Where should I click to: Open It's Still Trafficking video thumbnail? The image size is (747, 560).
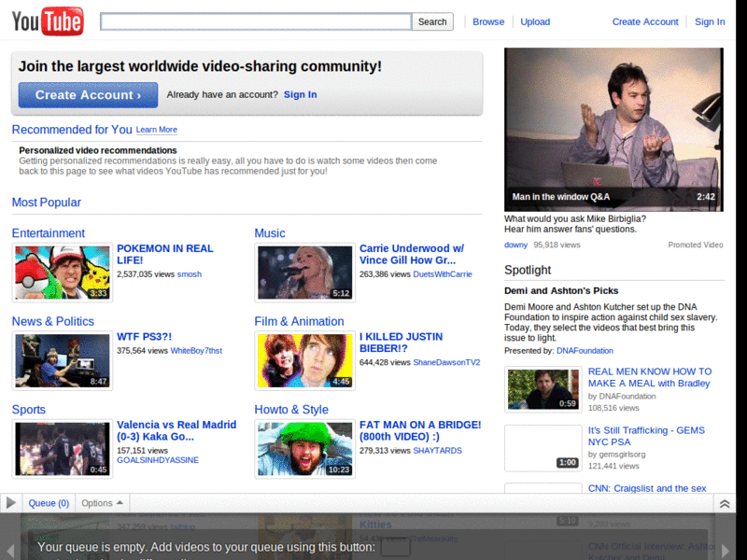[543, 448]
